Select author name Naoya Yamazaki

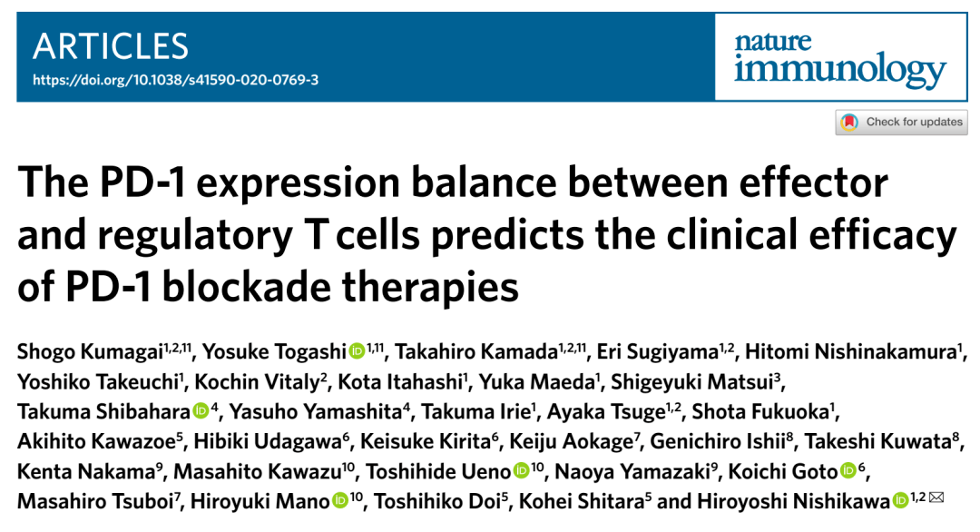[632, 471]
